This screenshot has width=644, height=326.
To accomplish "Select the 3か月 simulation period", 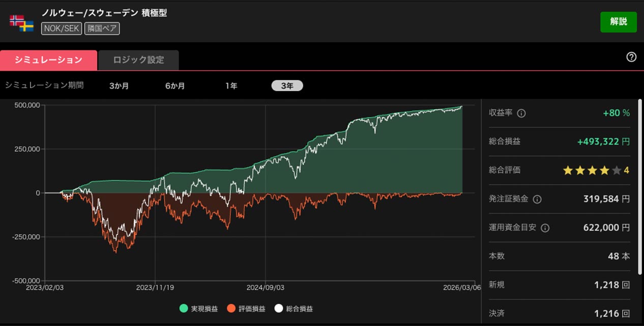I will 119,86.
